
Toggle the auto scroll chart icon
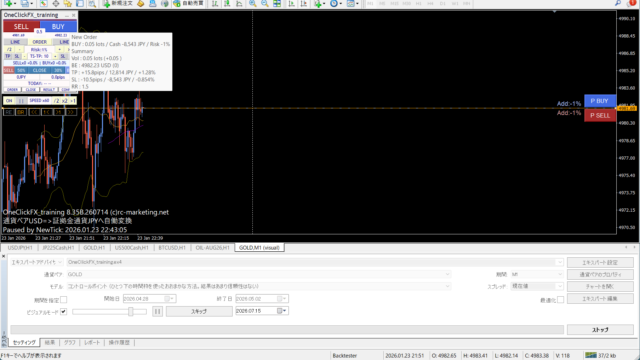coord(291,4)
